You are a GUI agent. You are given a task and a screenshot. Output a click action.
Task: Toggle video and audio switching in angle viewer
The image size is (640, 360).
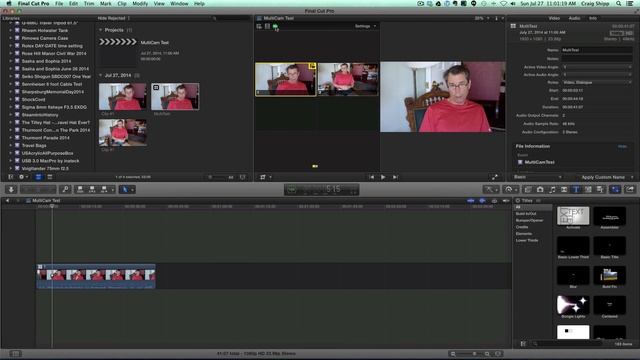[259, 26]
